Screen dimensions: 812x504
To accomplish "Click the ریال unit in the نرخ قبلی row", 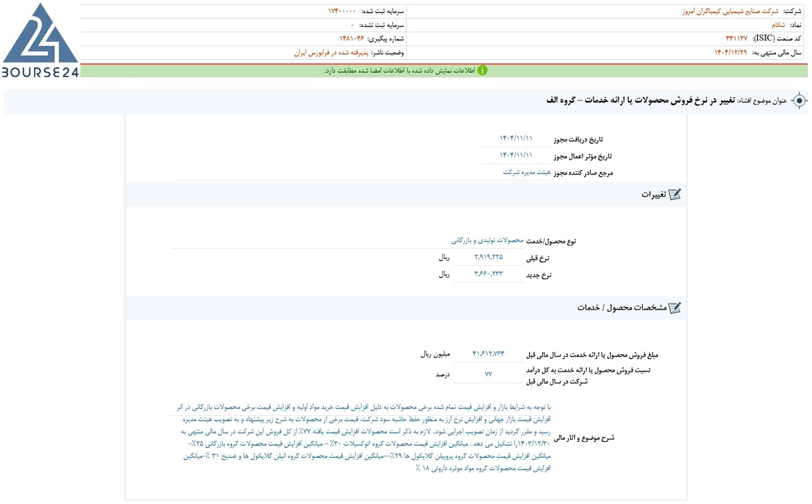I will point(444,257).
